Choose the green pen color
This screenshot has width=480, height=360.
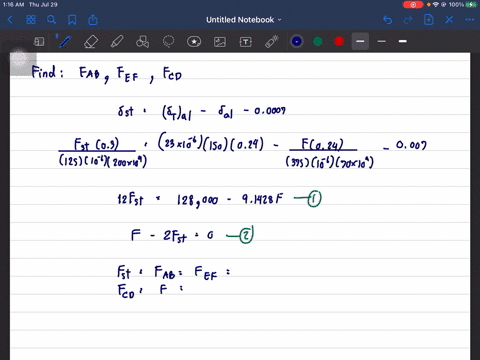click(x=318, y=41)
